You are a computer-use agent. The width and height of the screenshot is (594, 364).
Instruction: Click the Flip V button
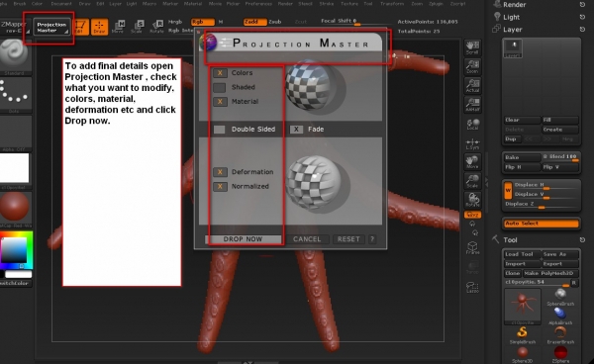pos(560,167)
